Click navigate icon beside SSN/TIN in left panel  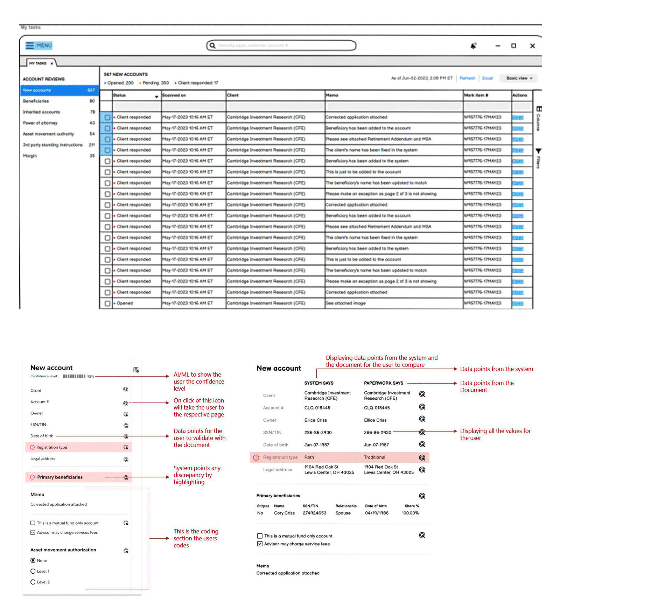pos(126,426)
